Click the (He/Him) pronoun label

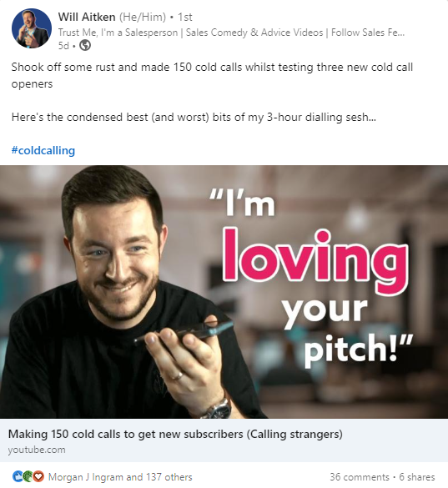click(x=143, y=17)
